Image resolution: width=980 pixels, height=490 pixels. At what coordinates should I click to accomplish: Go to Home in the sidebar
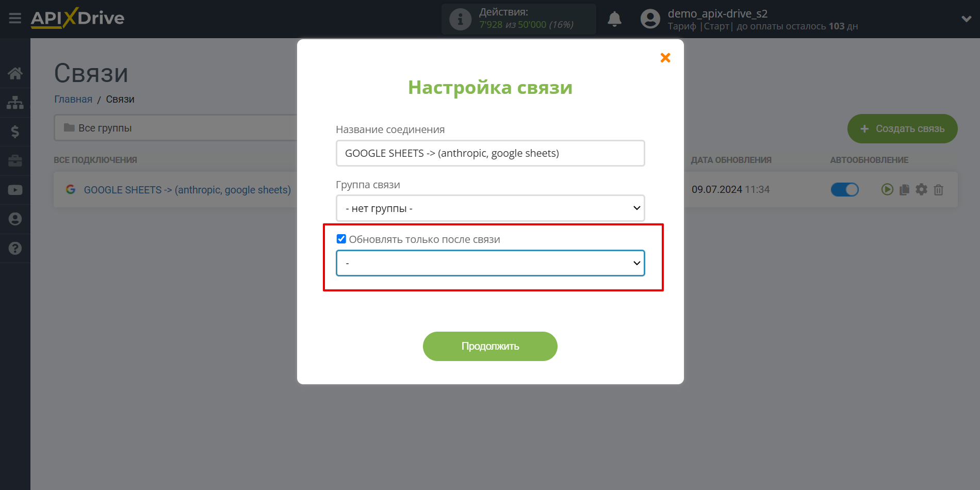15,73
